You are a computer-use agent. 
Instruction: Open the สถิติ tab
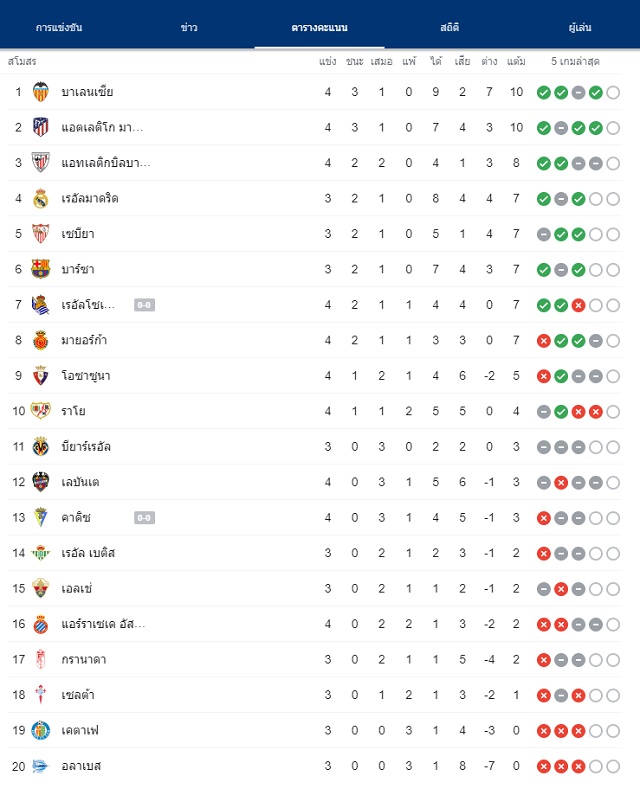[x=450, y=27]
